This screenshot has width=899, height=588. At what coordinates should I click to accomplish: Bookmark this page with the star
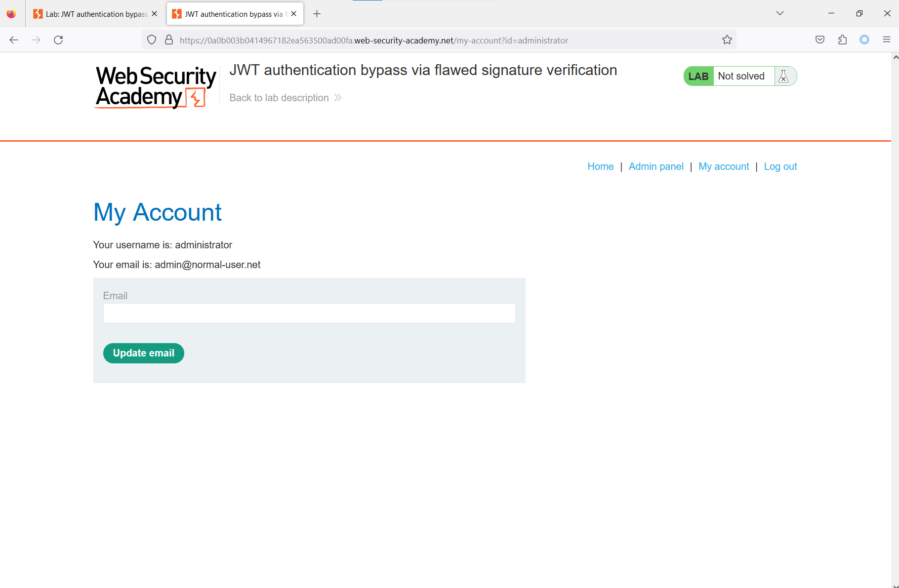click(727, 40)
